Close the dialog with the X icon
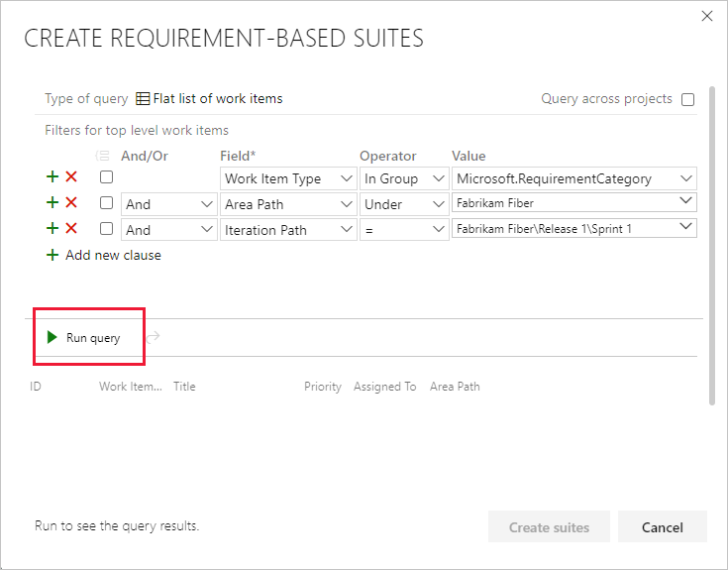This screenshot has width=728, height=570. pyautogui.click(x=706, y=16)
